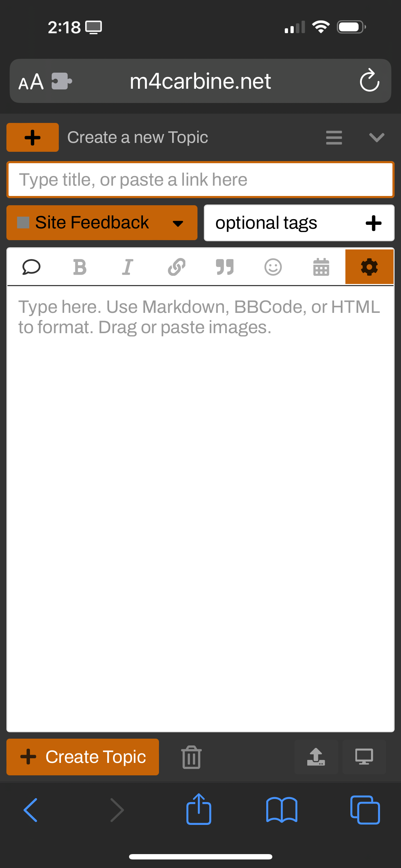Open the Site Feedback category dropdown
The width and height of the screenshot is (401, 868).
(x=102, y=223)
